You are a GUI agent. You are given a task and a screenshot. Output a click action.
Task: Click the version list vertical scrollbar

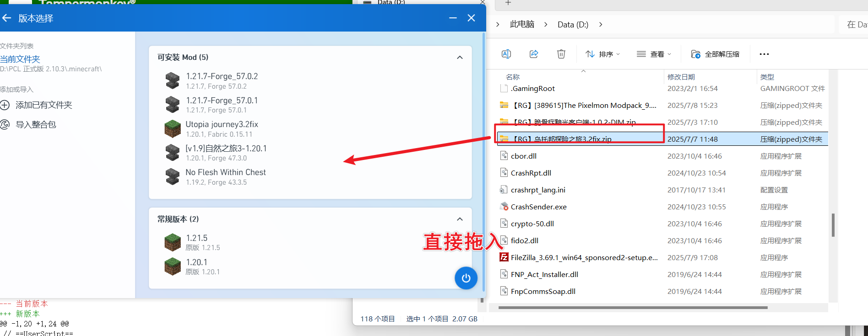point(483,161)
